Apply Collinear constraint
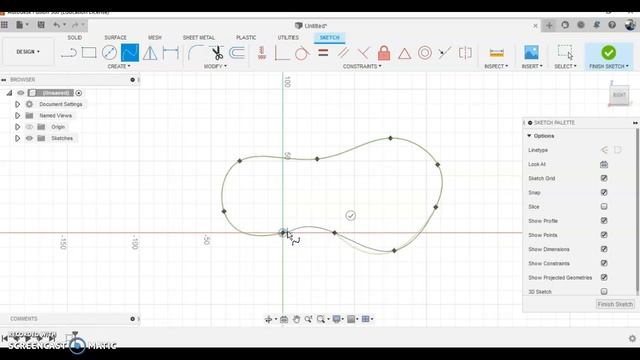640x360 pixels. (444, 53)
